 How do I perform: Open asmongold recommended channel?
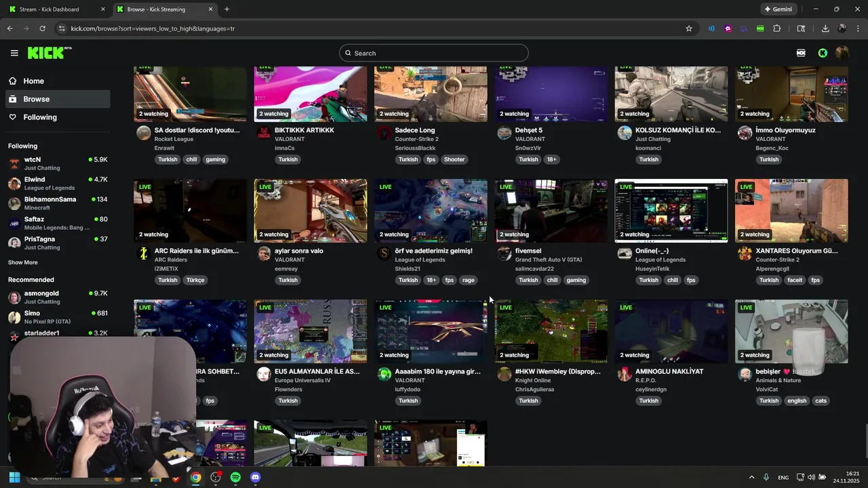click(58, 297)
